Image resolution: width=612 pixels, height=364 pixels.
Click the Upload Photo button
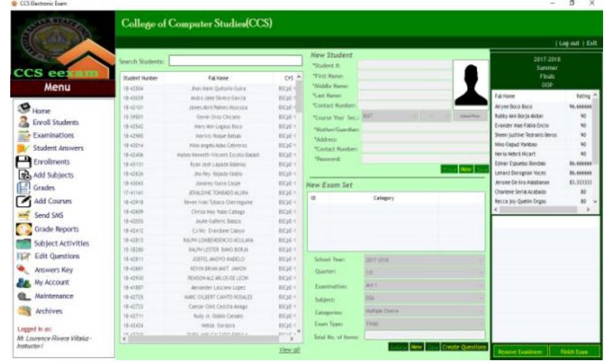pyautogui.click(x=470, y=116)
